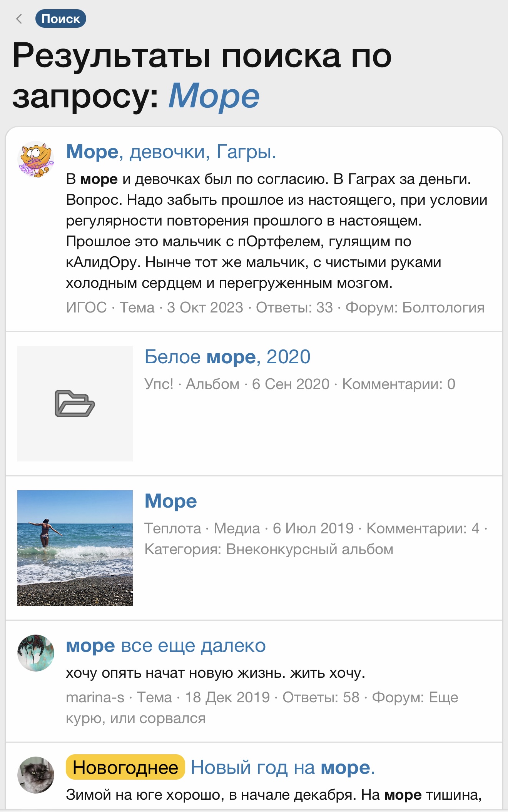Open the orange cat avatar profile
The image size is (508, 812).
(36, 159)
